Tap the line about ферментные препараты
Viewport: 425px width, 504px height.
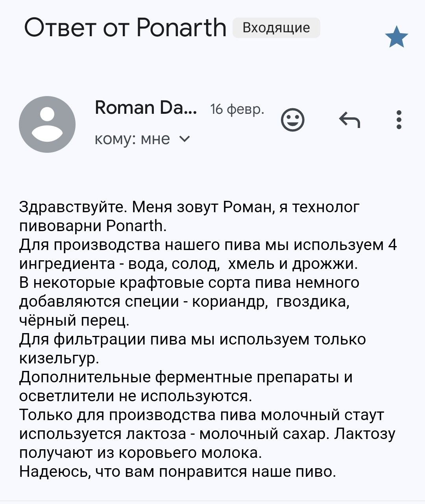(x=186, y=377)
